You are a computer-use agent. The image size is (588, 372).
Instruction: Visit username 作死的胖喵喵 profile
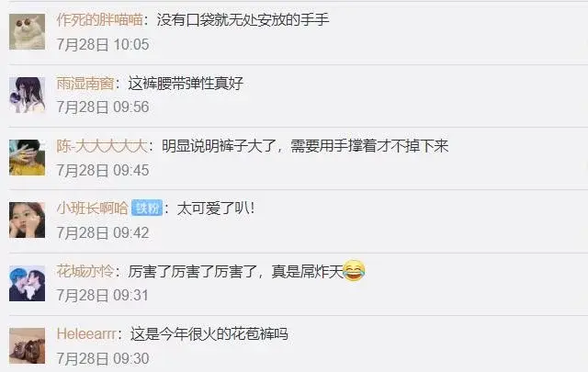100,19
